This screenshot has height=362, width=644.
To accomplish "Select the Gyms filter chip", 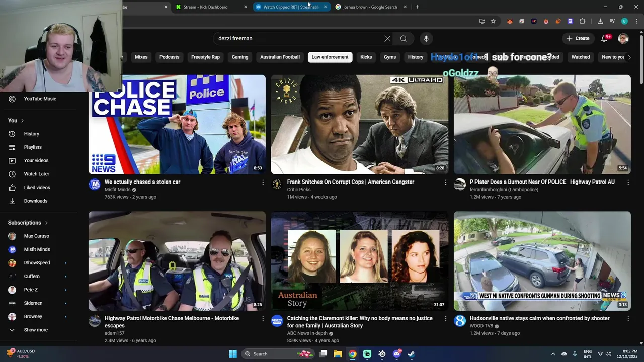I will [390, 57].
